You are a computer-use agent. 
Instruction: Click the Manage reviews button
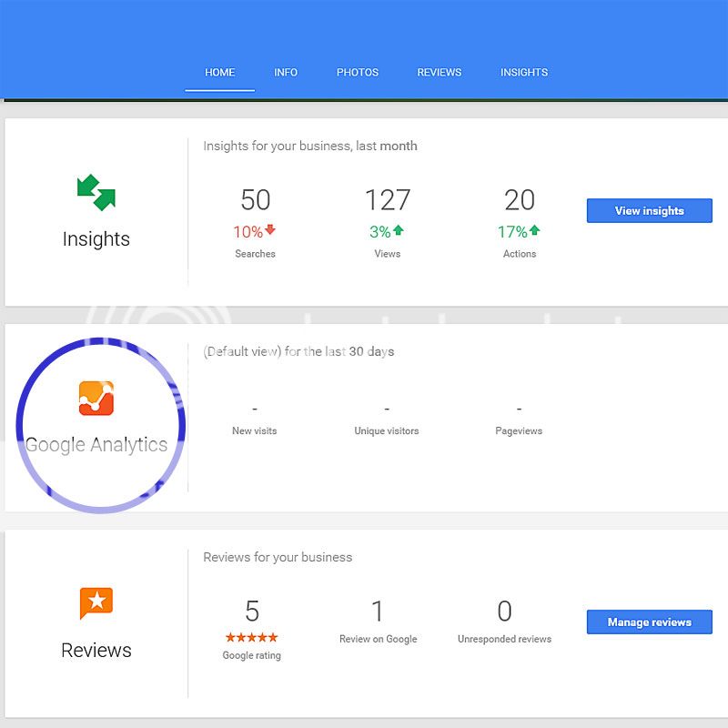point(649,622)
